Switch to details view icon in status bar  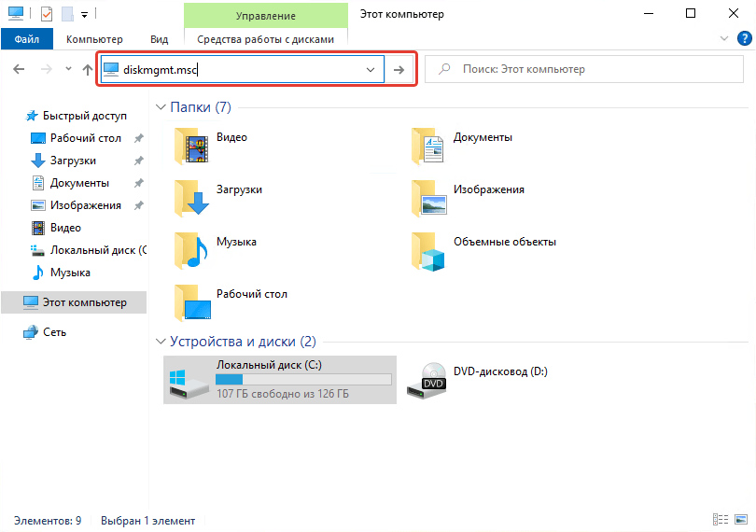coord(721,520)
